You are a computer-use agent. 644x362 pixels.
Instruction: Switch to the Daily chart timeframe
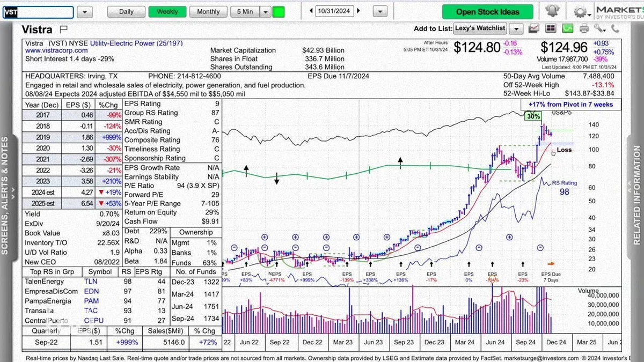point(126,11)
